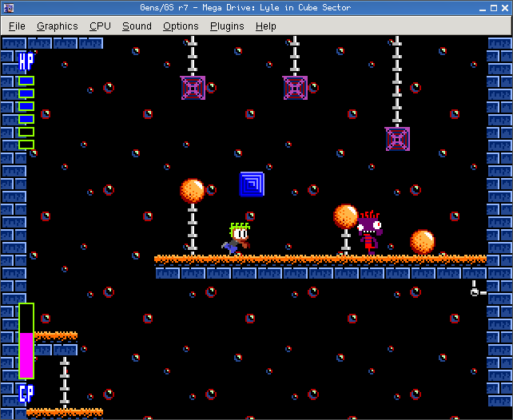Click the bottom empty HP bar segment

click(26, 145)
